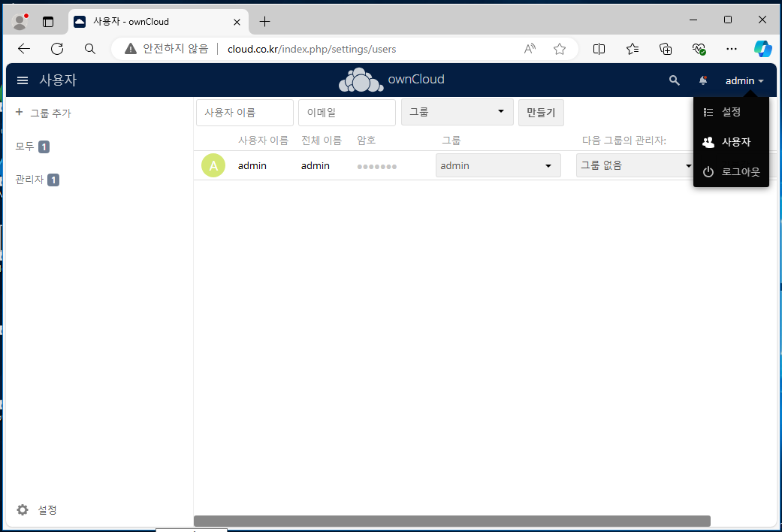Click the 안전하지 않음 security warning
The height and width of the screenshot is (532, 782).
click(167, 48)
